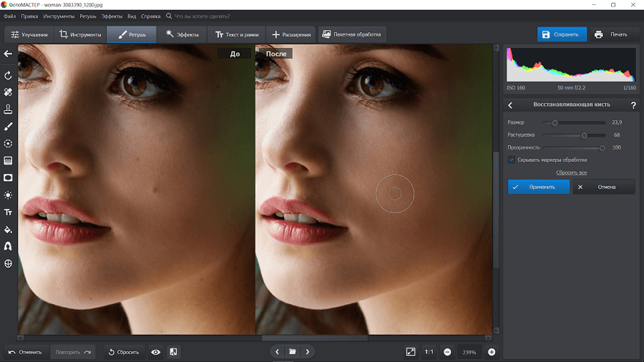The width and height of the screenshot is (644, 362).
Task: Click the fit-to-screen icon
Action: (411, 352)
